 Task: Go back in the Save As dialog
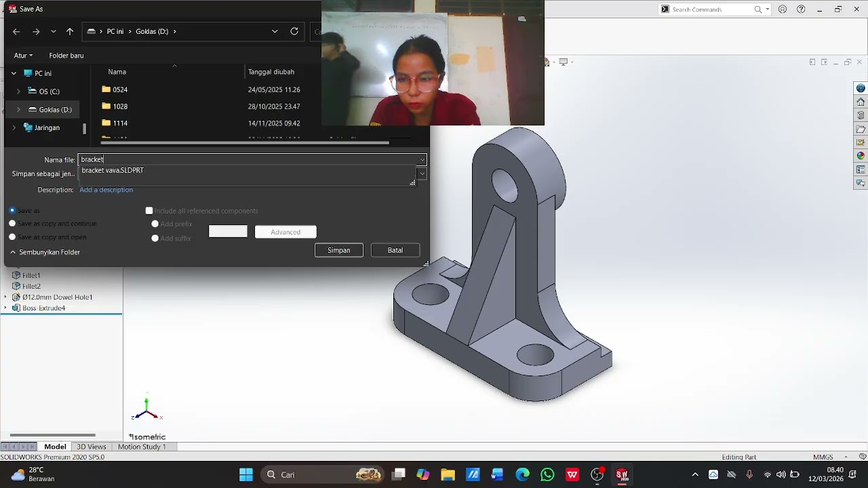16,31
